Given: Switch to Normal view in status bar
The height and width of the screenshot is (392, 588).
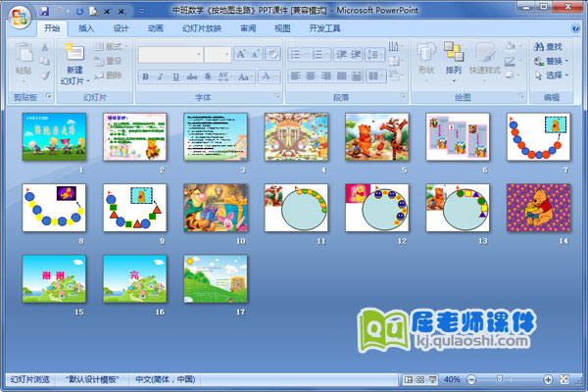Looking at the screenshot, I should (x=408, y=379).
